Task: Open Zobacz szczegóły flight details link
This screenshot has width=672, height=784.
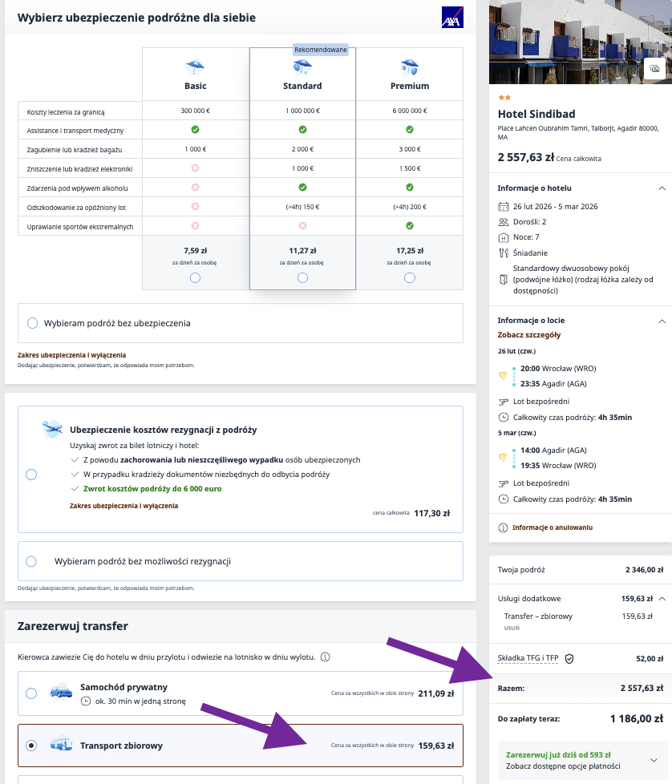Action: click(528, 335)
